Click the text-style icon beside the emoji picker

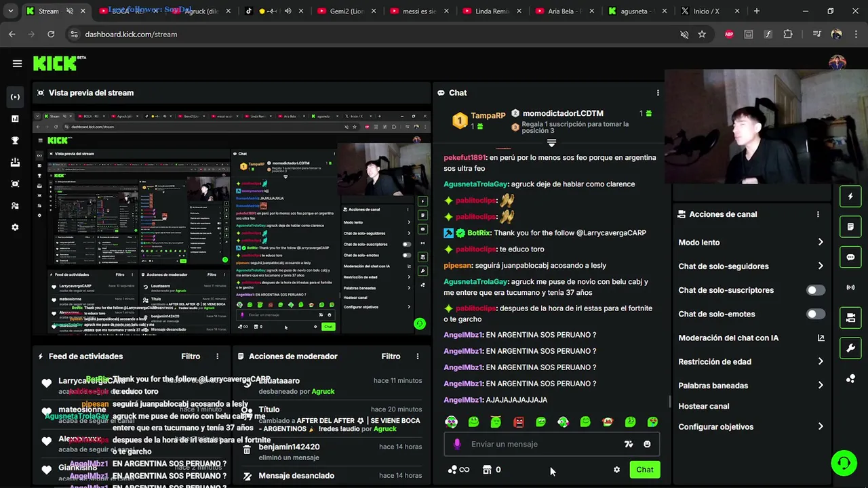(629, 444)
